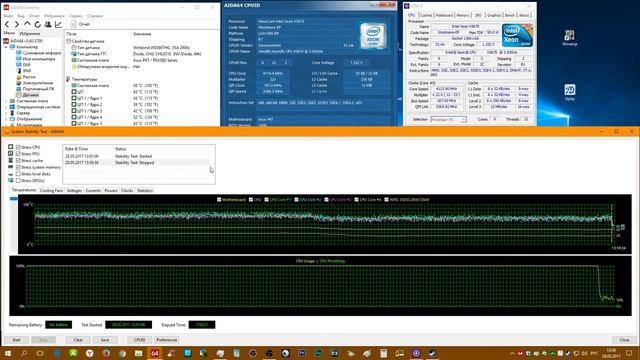Click the Start button in Stability Test

coord(16,340)
